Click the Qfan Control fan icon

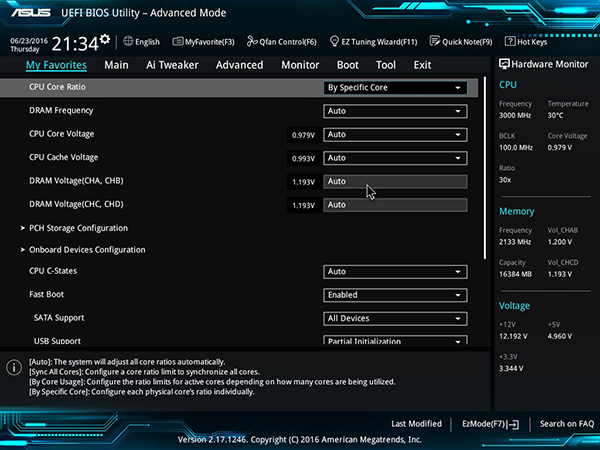(x=252, y=41)
